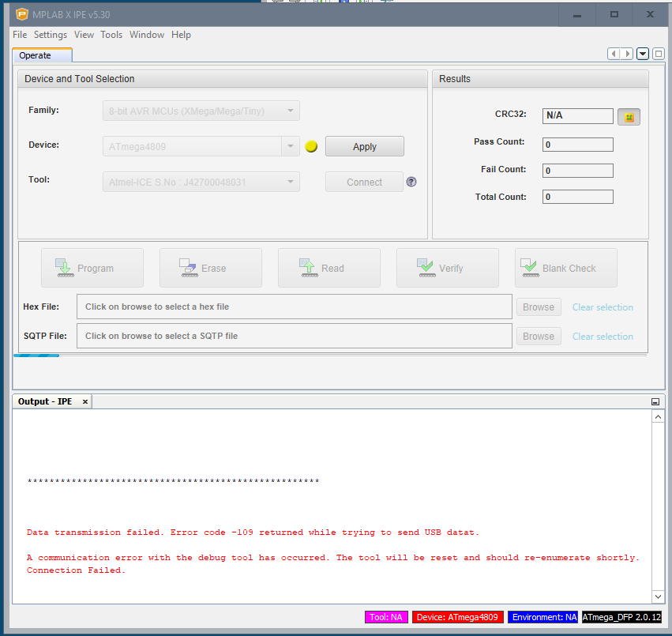The image size is (672, 636).
Task: Click the Erase button
Action: tap(210, 268)
